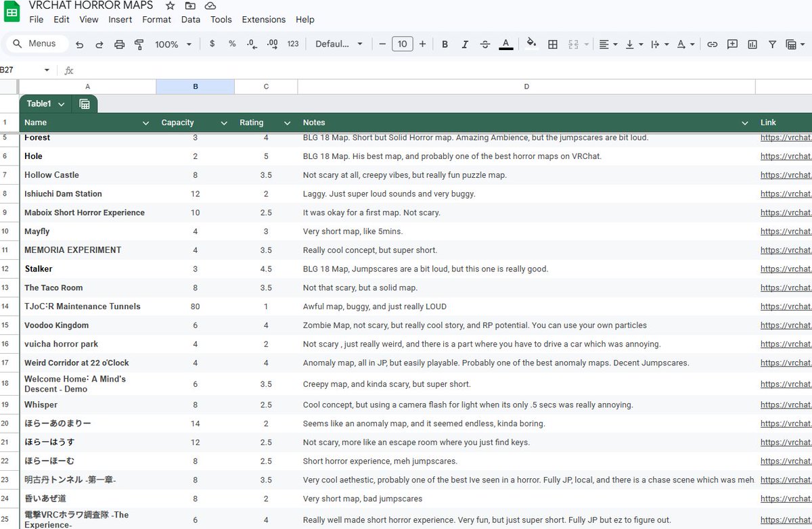Open the Tools menu

221,20
